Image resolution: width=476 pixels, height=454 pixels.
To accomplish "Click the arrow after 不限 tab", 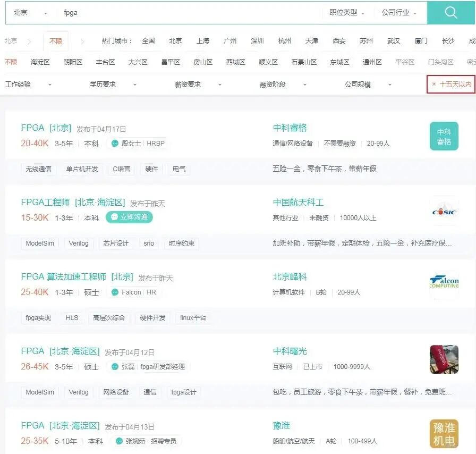I will pyautogui.click(x=82, y=41).
